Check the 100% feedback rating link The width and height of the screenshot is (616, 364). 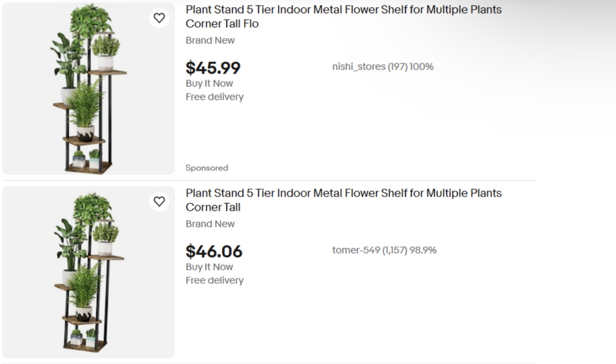(x=423, y=66)
